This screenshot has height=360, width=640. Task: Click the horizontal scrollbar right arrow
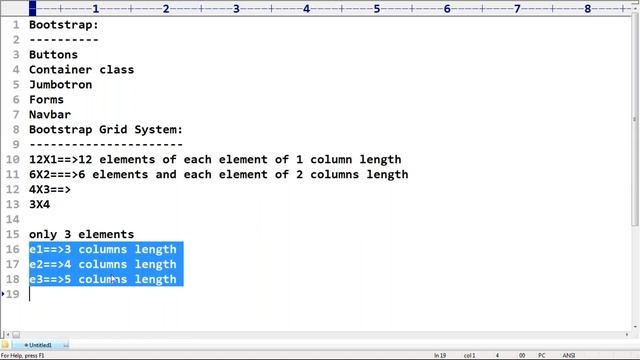coord(627,335)
